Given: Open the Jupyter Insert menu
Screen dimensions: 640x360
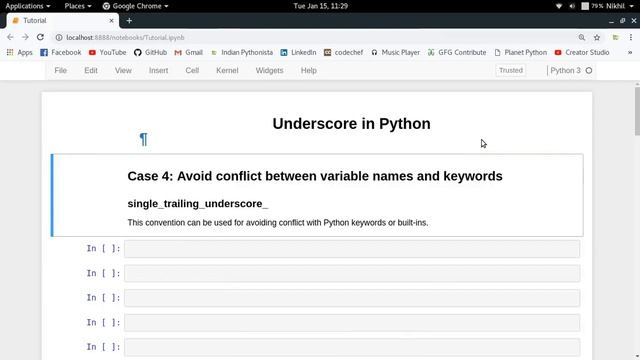Looking at the screenshot, I should point(158,70).
